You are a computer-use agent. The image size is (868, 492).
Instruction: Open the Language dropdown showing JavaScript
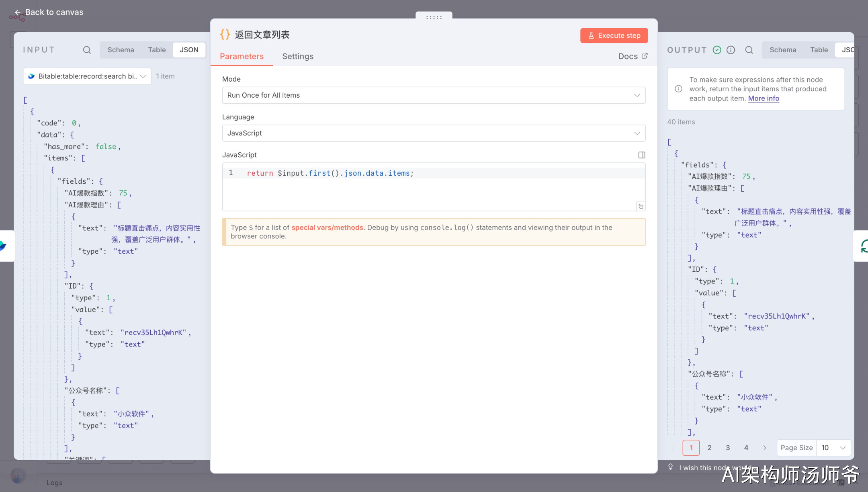tap(434, 133)
